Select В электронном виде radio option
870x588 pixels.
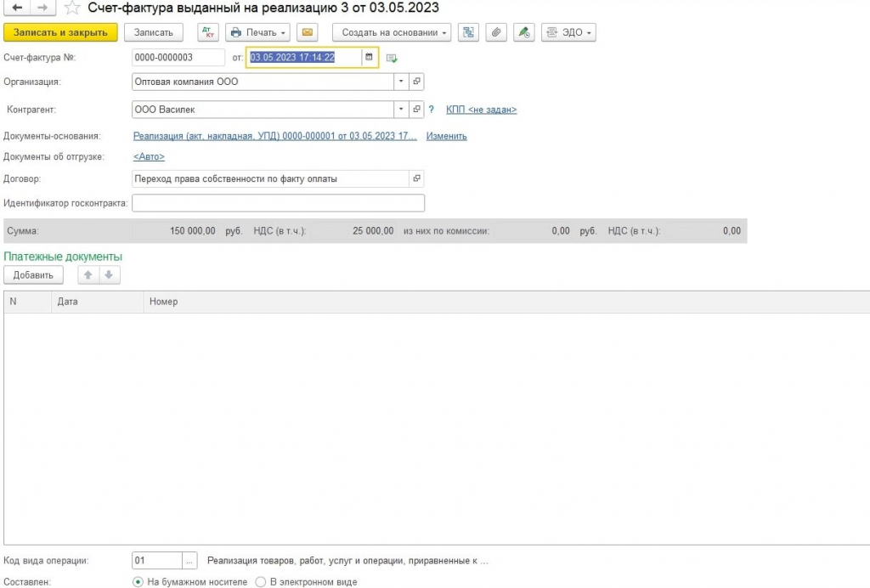point(260,582)
